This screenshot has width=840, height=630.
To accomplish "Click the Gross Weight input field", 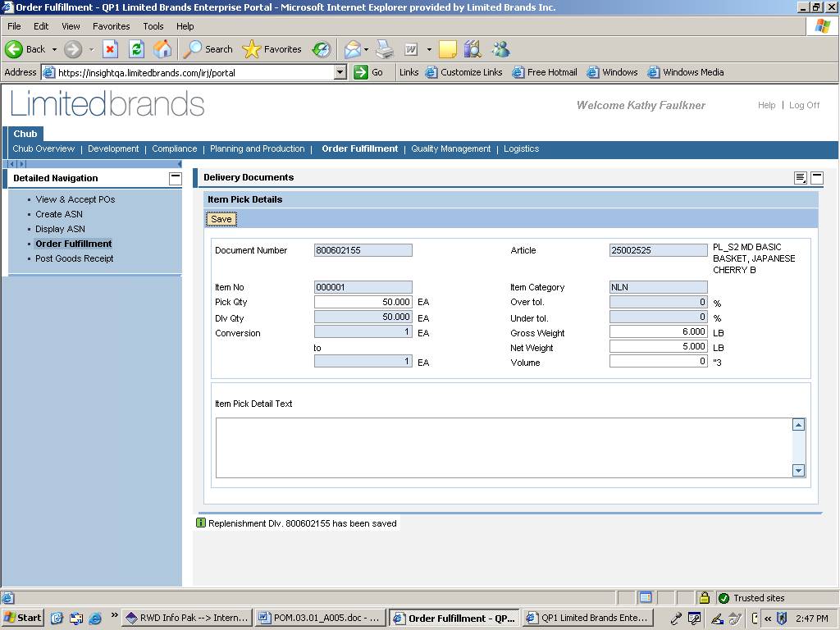I will [659, 332].
